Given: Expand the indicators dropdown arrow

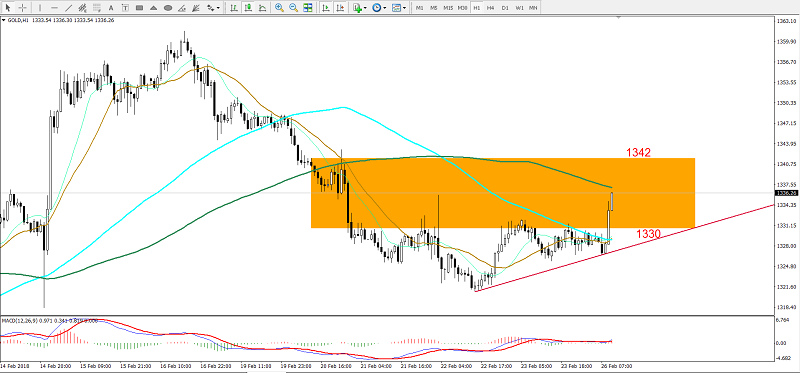Looking at the screenshot, I should [x=366, y=8].
